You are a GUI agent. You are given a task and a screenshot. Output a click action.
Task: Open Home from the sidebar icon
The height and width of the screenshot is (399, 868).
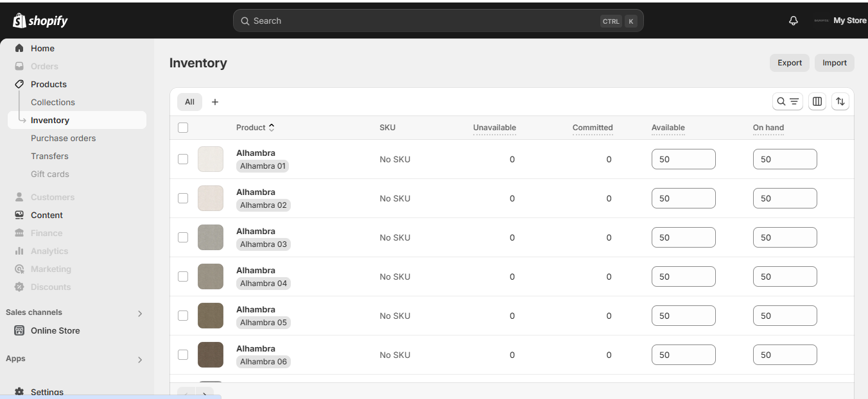pos(19,48)
